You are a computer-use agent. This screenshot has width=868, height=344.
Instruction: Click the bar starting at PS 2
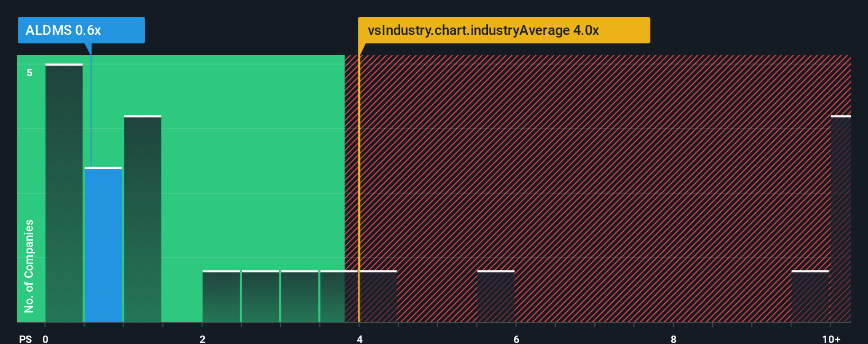221,296
